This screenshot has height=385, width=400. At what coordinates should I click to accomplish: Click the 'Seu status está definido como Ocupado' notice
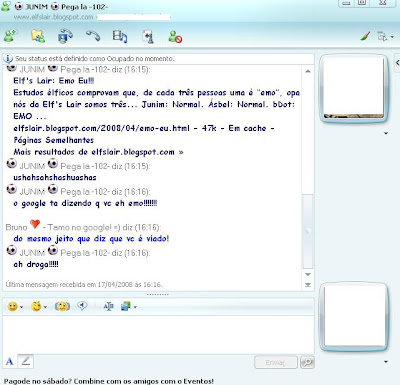(95, 59)
